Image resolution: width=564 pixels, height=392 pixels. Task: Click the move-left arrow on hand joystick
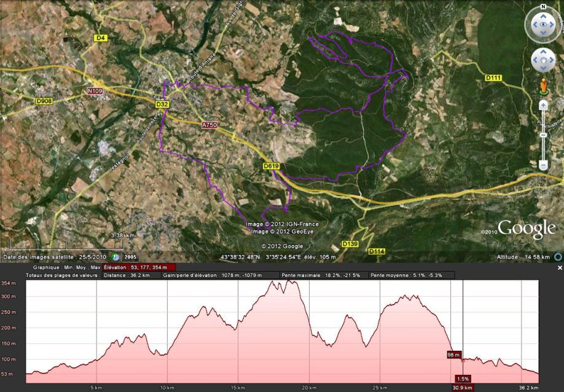click(x=534, y=60)
